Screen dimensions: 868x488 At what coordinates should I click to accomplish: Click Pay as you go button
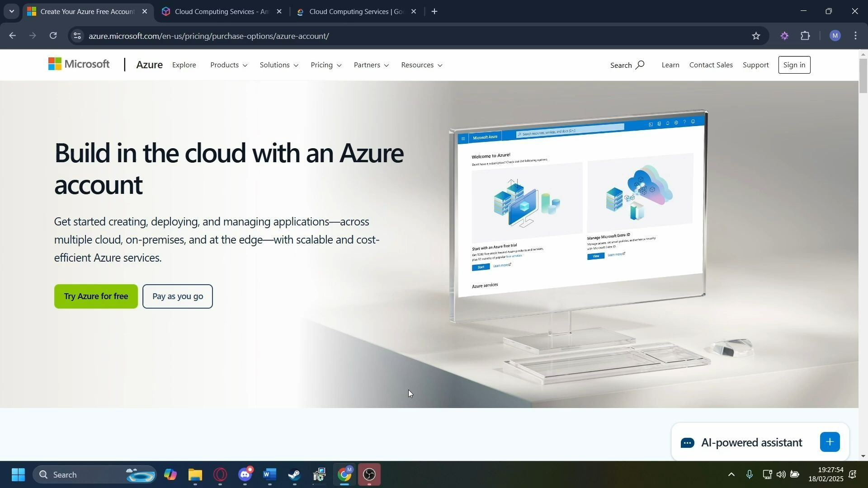click(178, 296)
